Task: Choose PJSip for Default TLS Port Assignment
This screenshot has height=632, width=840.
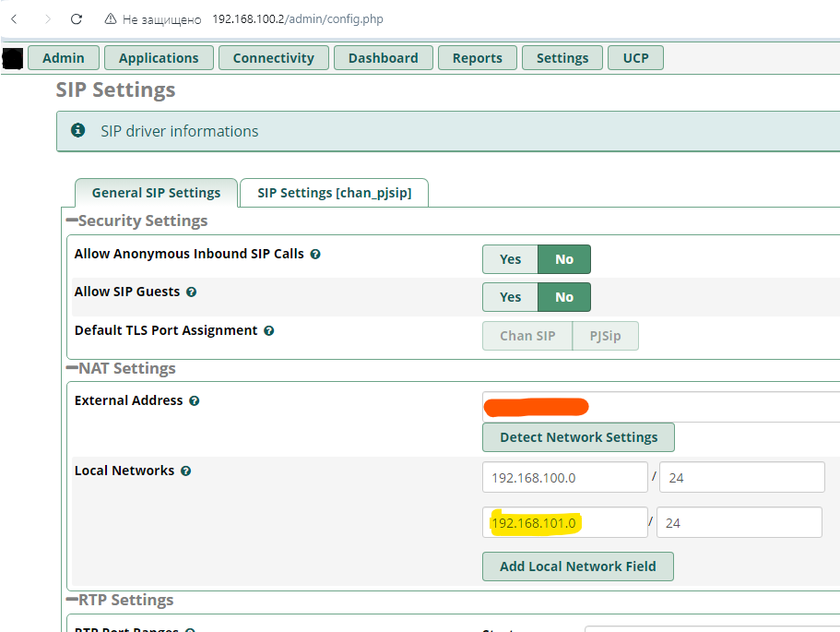Action: (605, 336)
